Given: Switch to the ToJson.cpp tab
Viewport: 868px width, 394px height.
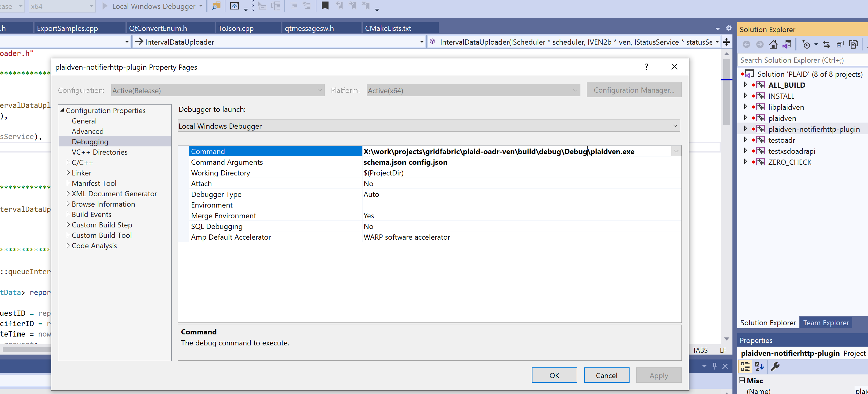Looking at the screenshot, I should click(236, 28).
